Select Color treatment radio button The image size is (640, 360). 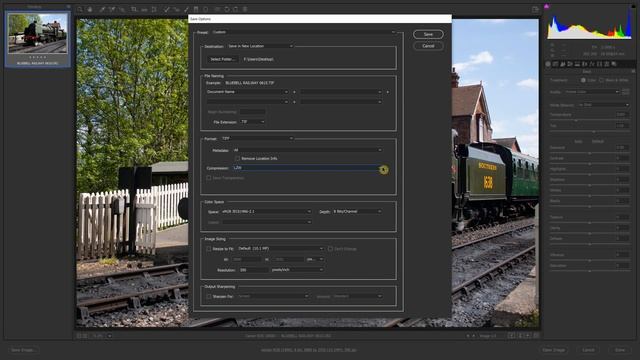click(583, 80)
